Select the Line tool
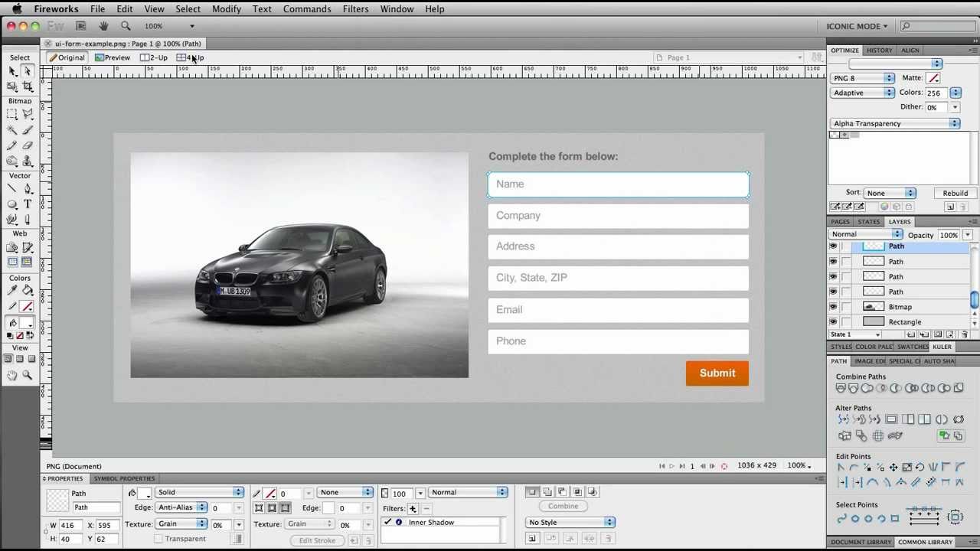Image resolution: width=980 pixels, height=551 pixels. (12, 189)
